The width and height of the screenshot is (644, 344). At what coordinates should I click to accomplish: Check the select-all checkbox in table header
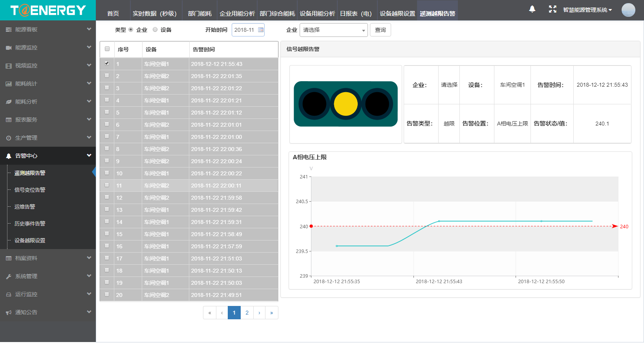point(107,49)
